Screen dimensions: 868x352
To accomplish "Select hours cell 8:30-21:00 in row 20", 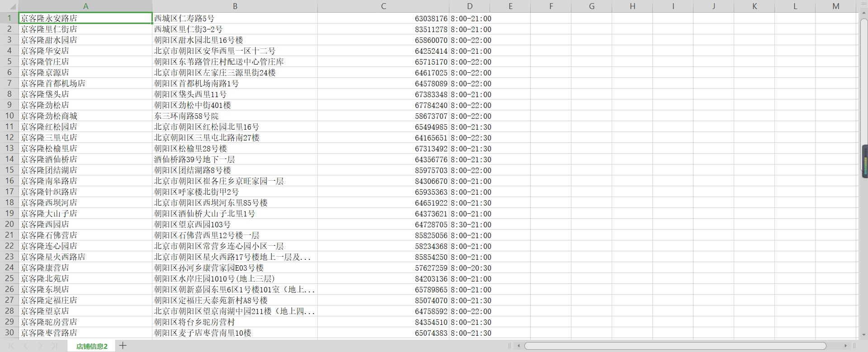I will (470, 224).
